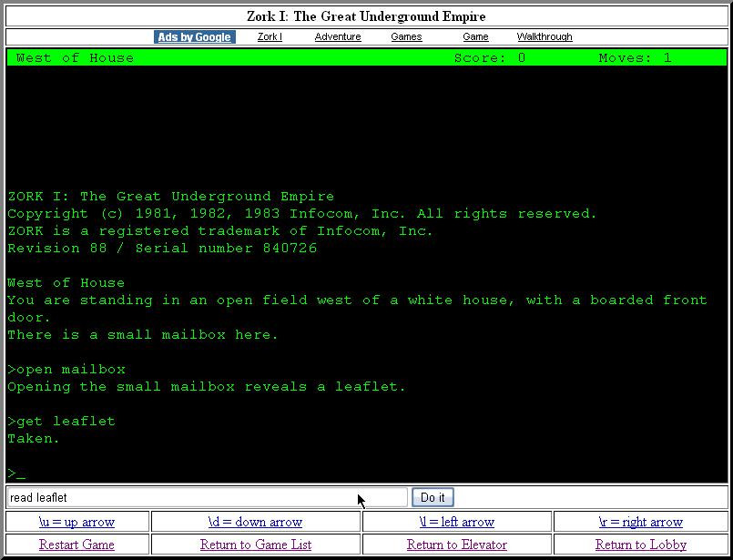Click 'ZORK is a registered trademark' line
The width and height of the screenshot is (733, 560).
[x=220, y=231]
